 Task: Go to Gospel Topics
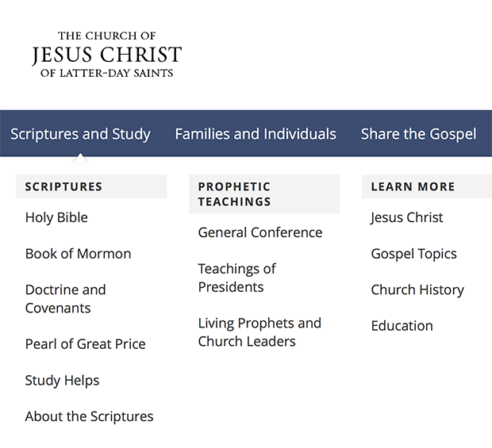pos(413,254)
